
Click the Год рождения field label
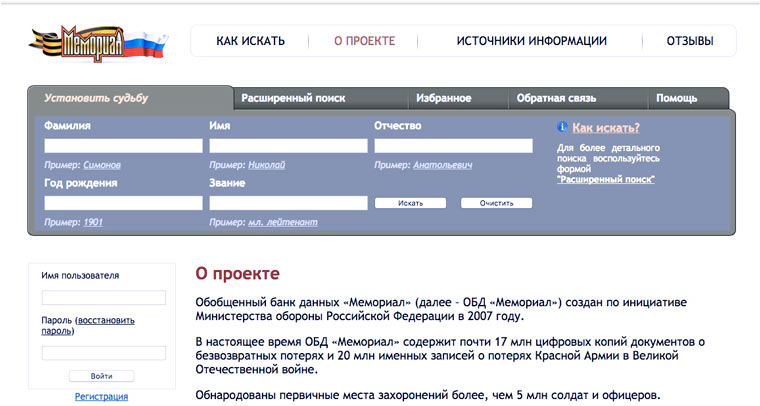click(x=80, y=183)
